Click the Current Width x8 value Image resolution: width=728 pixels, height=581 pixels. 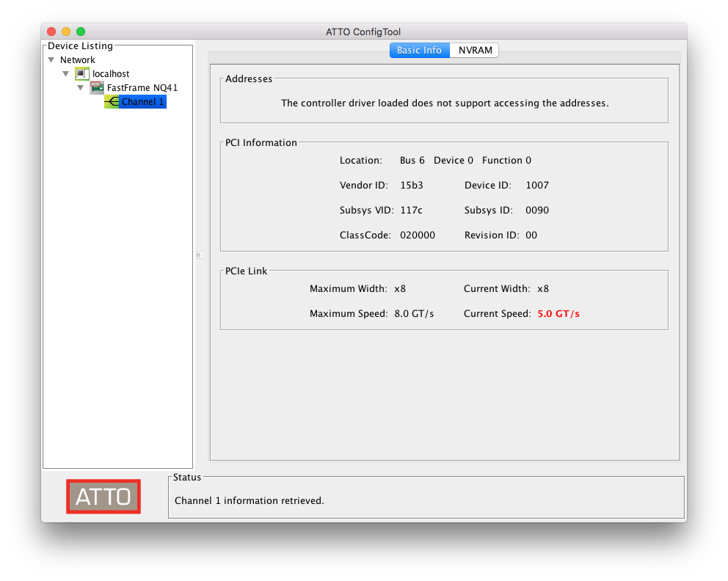click(x=543, y=288)
